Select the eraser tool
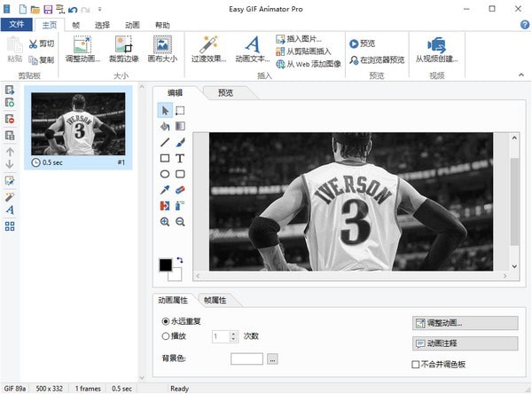This screenshot has width=532, height=394. (x=180, y=190)
